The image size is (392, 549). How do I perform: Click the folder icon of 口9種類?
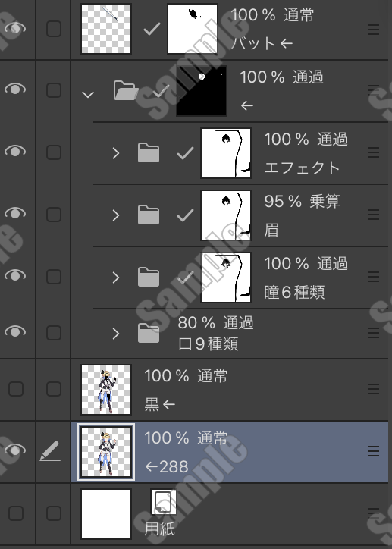point(149,333)
